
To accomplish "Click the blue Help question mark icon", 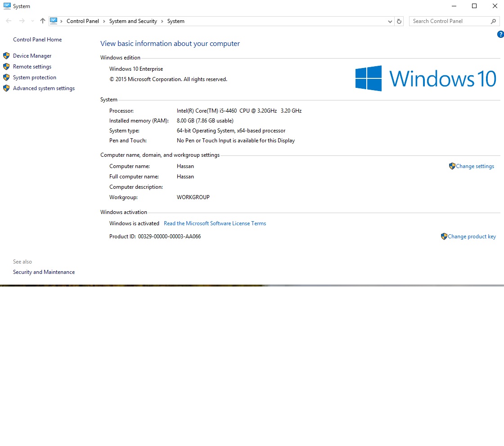I will (x=500, y=34).
